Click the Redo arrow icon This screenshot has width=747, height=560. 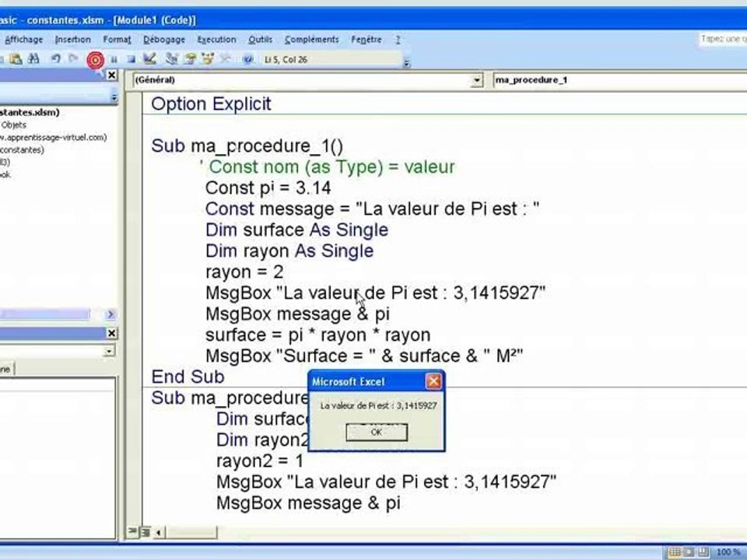pyautogui.click(x=73, y=59)
